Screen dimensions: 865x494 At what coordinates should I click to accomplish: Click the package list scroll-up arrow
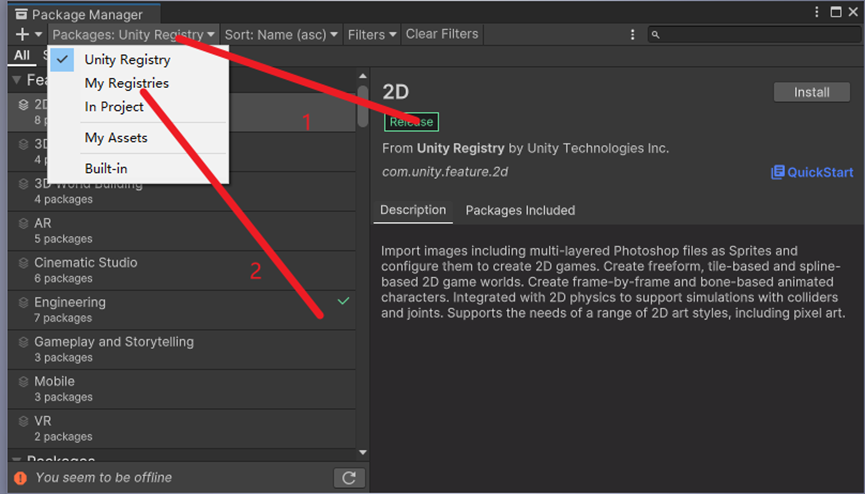click(362, 76)
